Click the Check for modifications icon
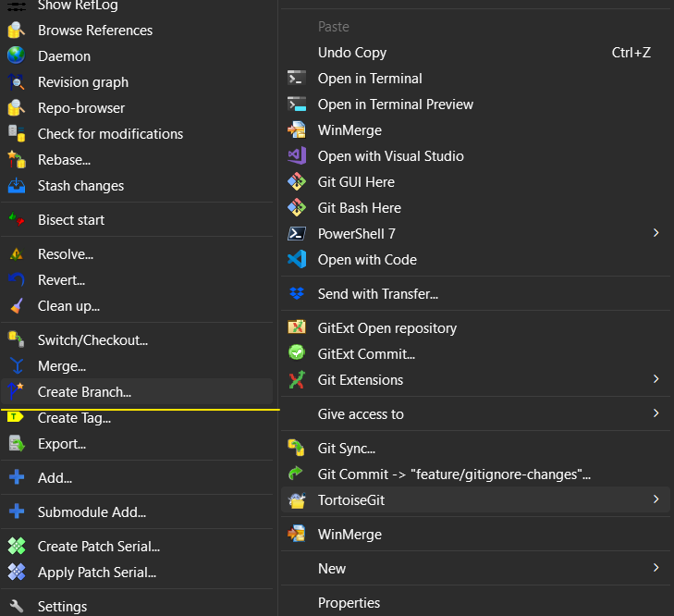 17,133
